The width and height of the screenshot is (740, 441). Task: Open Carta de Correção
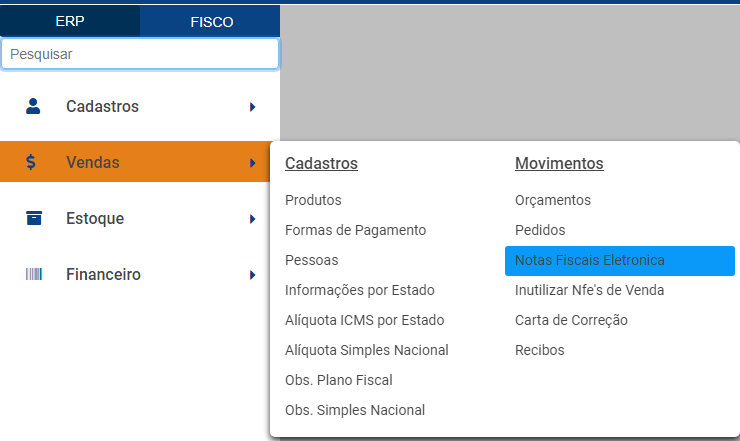tap(571, 320)
